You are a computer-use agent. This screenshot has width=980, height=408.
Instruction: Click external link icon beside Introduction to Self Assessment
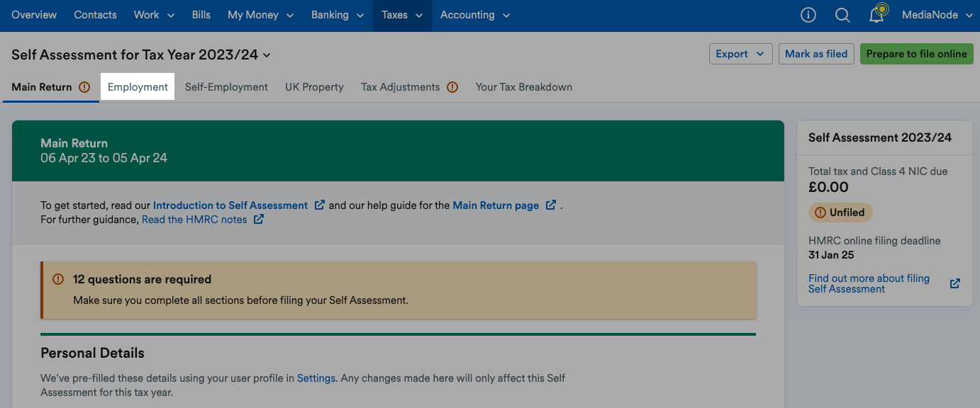click(320, 205)
